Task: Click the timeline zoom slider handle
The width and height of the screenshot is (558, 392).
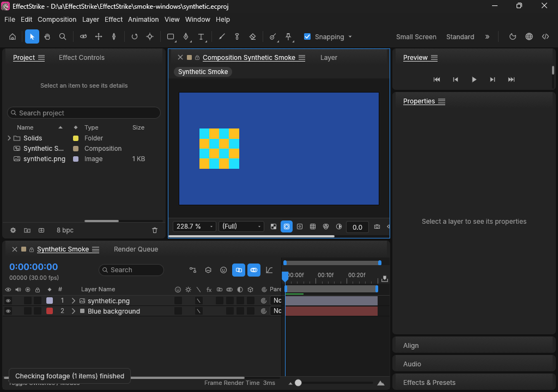Action: 298,383
